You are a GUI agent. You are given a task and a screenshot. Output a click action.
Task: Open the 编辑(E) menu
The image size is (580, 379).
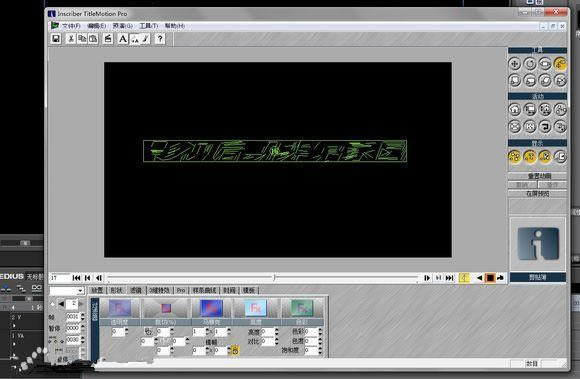(97, 26)
